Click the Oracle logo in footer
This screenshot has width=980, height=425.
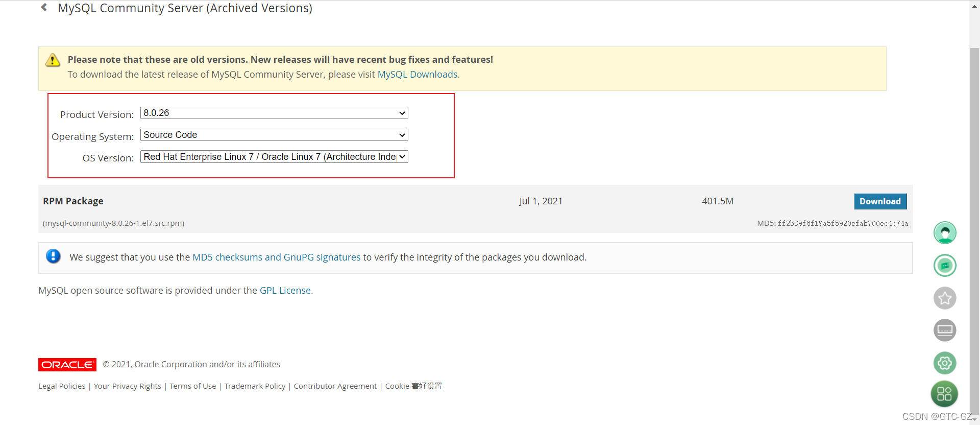67,365
